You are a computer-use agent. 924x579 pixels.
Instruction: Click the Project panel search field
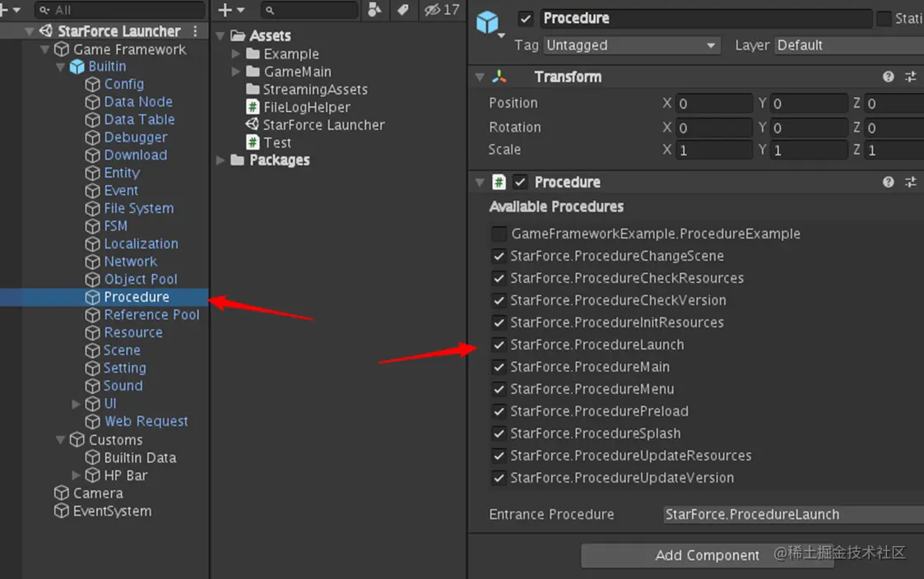[x=309, y=10]
